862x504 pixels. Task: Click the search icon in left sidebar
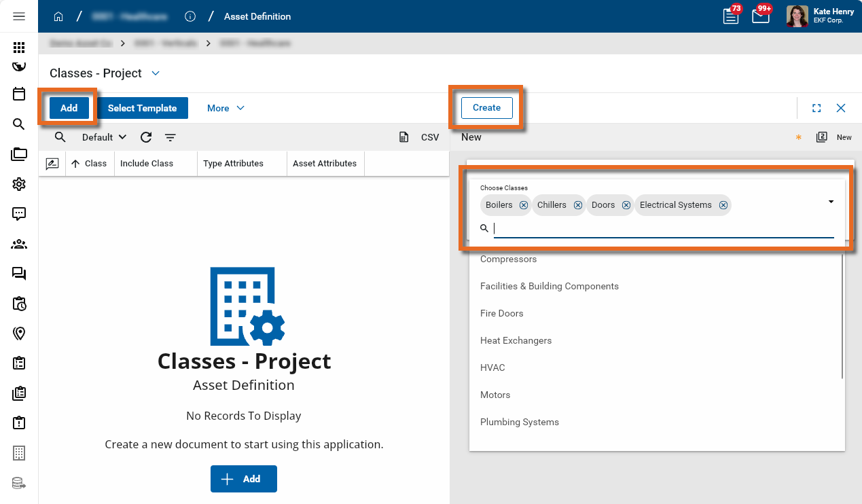pyautogui.click(x=19, y=124)
